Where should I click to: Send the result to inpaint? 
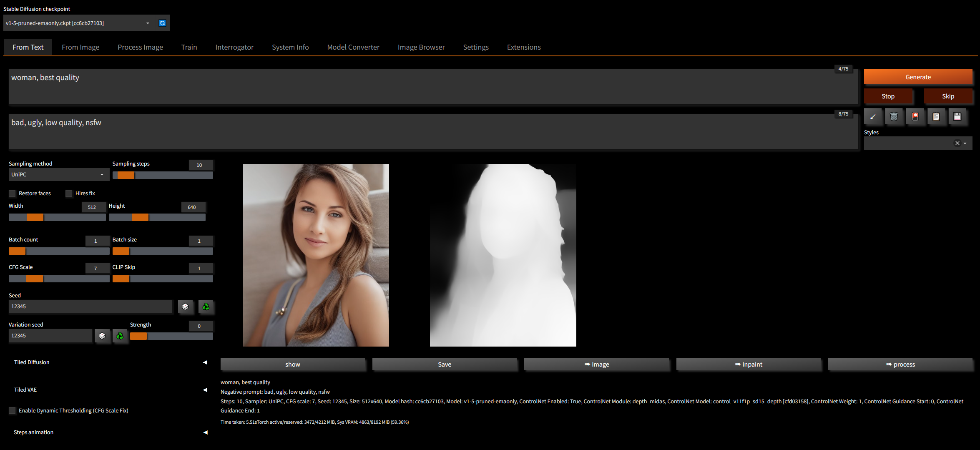[x=749, y=364]
